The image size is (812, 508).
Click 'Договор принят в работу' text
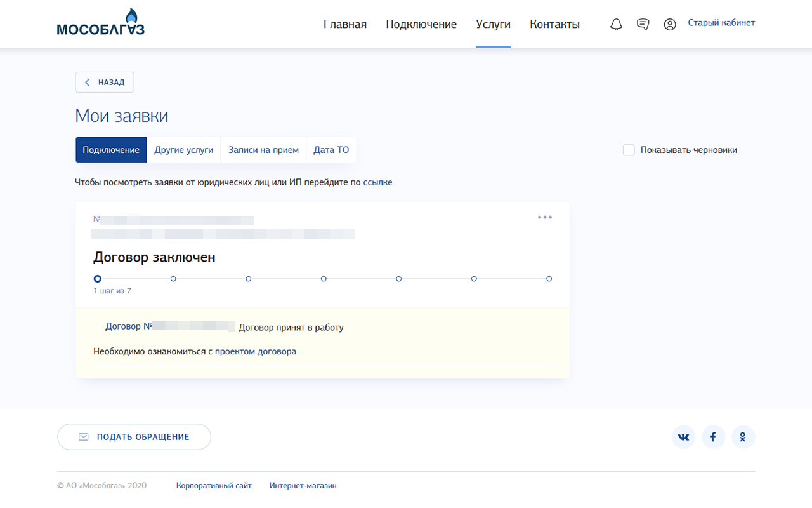[x=291, y=328]
